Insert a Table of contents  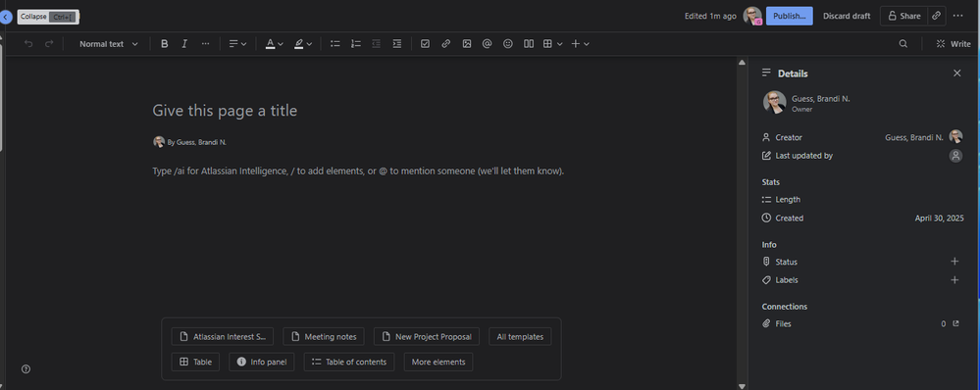[349, 362]
